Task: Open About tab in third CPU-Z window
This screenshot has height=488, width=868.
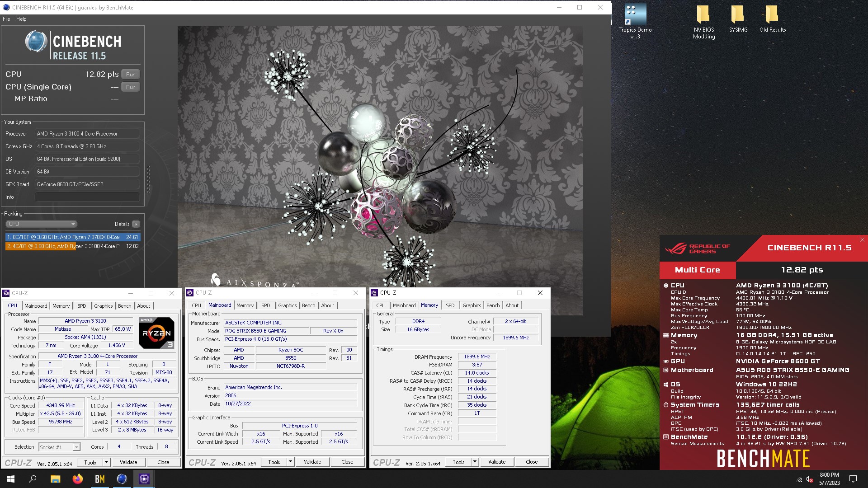Action: pyautogui.click(x=512, y=305)
